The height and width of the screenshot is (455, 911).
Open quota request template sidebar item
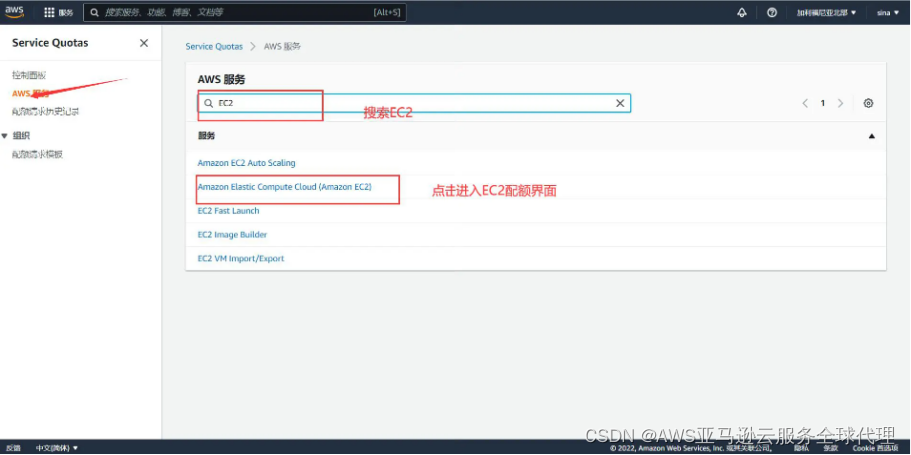point(37,155)
